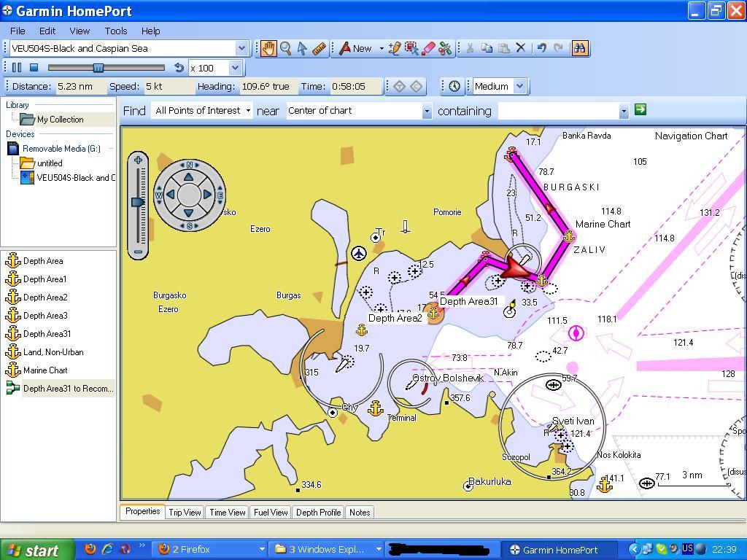Open the Tools menu
Image resolution: width=747 pixels, height=560 pixels.
click(x=115, y=31)
